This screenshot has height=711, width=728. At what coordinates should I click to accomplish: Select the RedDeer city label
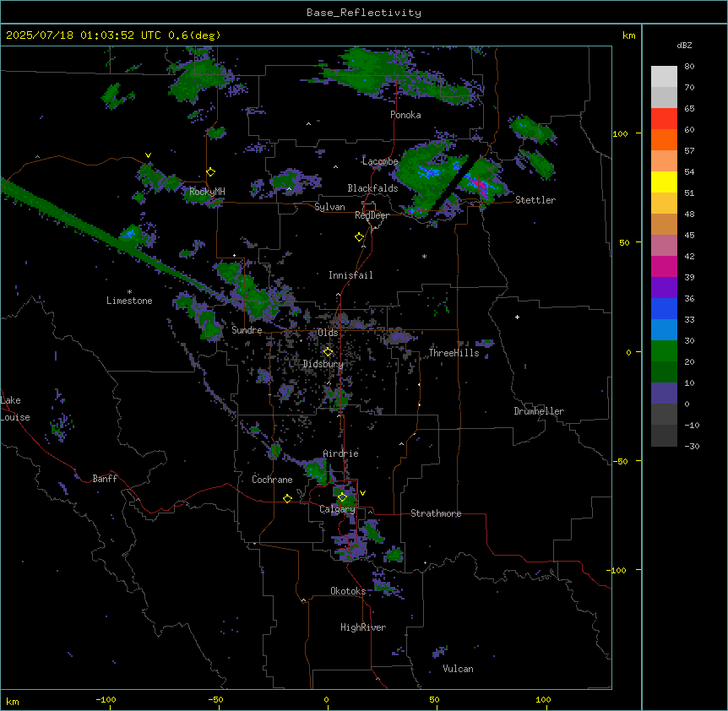(372, 215)
